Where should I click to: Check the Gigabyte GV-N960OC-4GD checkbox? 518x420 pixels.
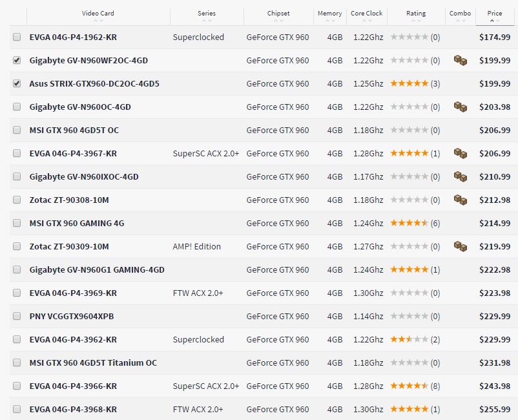[x=17, y=107]
